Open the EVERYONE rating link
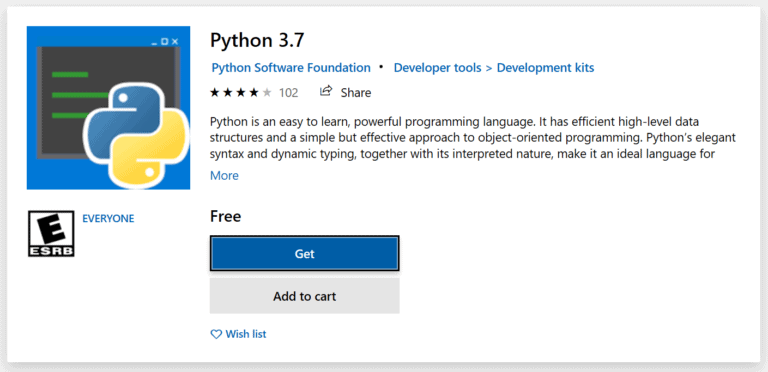Viewport: 768px width, 372px height. (108, 218)
